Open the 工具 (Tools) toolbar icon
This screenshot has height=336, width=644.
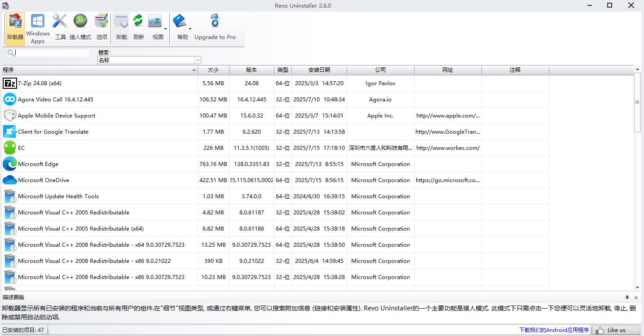tap(60, 28)
